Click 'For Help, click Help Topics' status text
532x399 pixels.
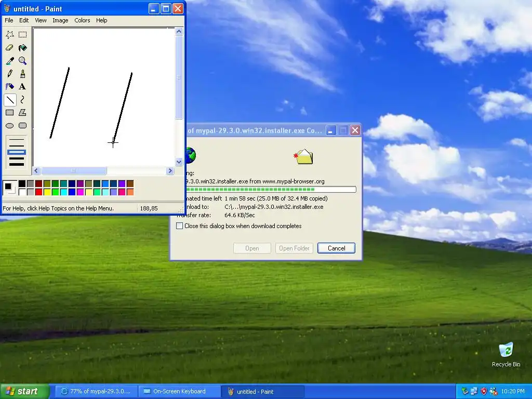(x=58, y=208)
